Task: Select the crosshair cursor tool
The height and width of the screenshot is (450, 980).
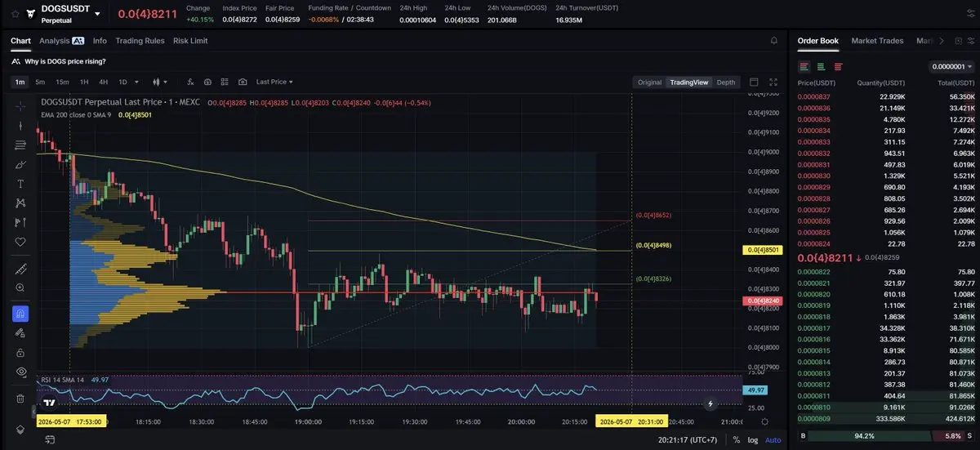Action: pos(20,106)
